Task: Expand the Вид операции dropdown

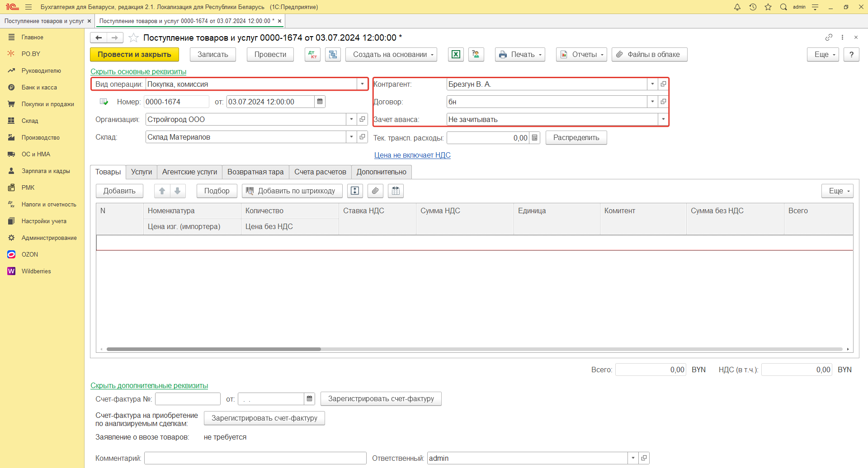Action: tap(362, 84)
